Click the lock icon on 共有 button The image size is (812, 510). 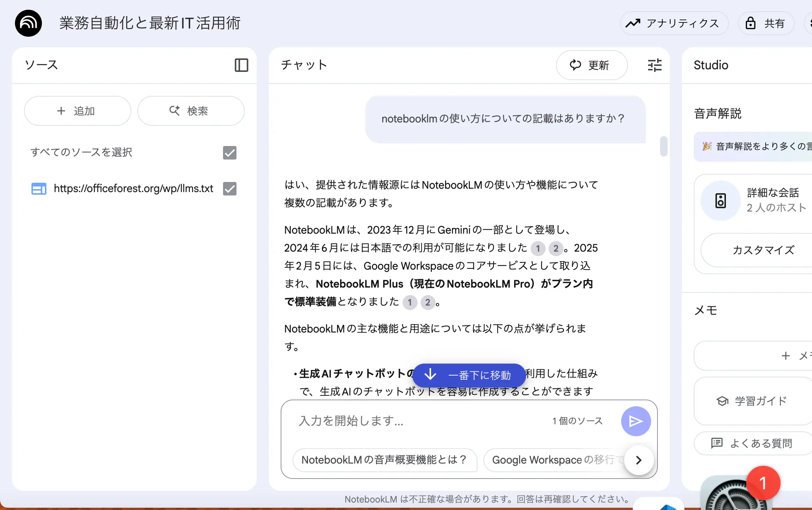tap(750, 23)
